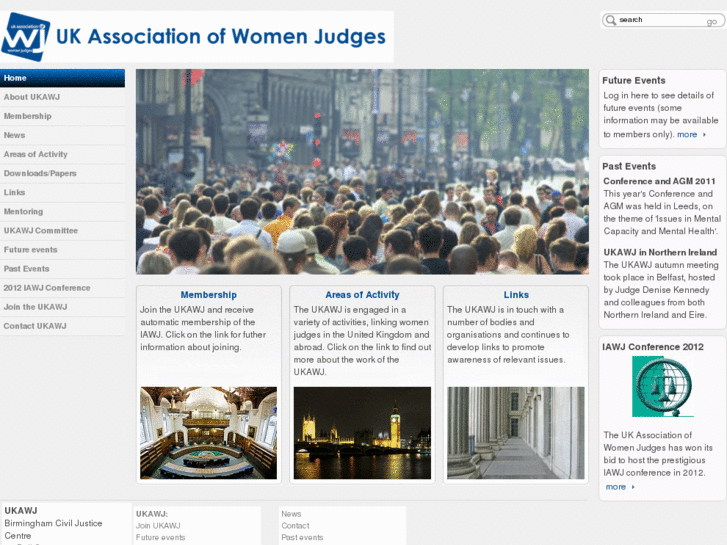Viewport: 727px width, 545px height.
Task: Open News in the sidebar menu
Action: (x=62, y=135)
